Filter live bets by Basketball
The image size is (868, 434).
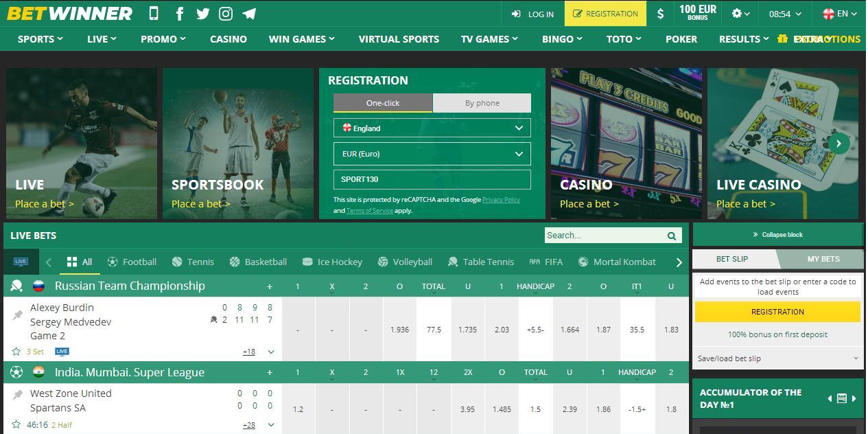[x=258, y=262]
